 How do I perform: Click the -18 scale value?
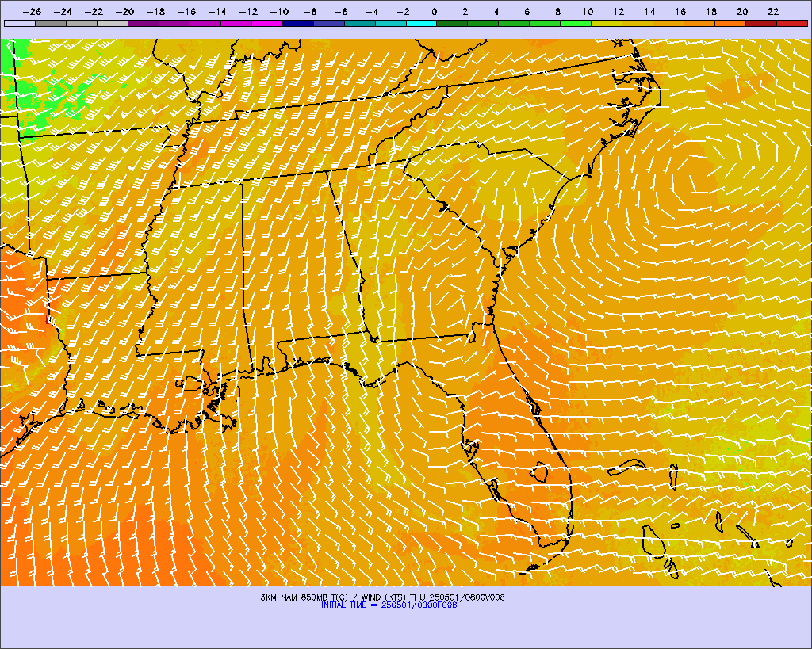tap(156, 11)
